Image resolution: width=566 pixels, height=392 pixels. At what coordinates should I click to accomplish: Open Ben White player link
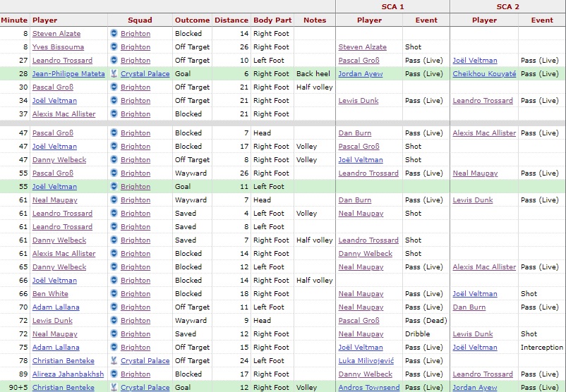[50, 293]
